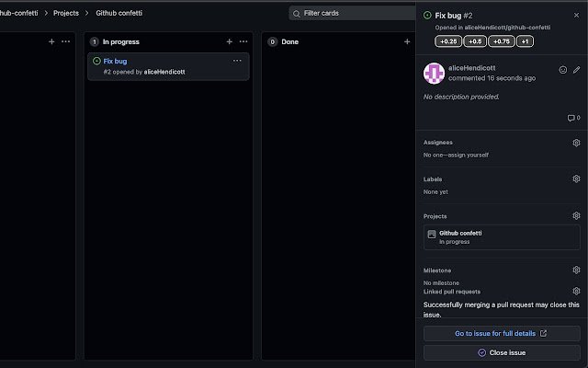This screenshot has height=368, width=588.
Task: Click Go to issue for full details
Action: click(x=502, y=333)
